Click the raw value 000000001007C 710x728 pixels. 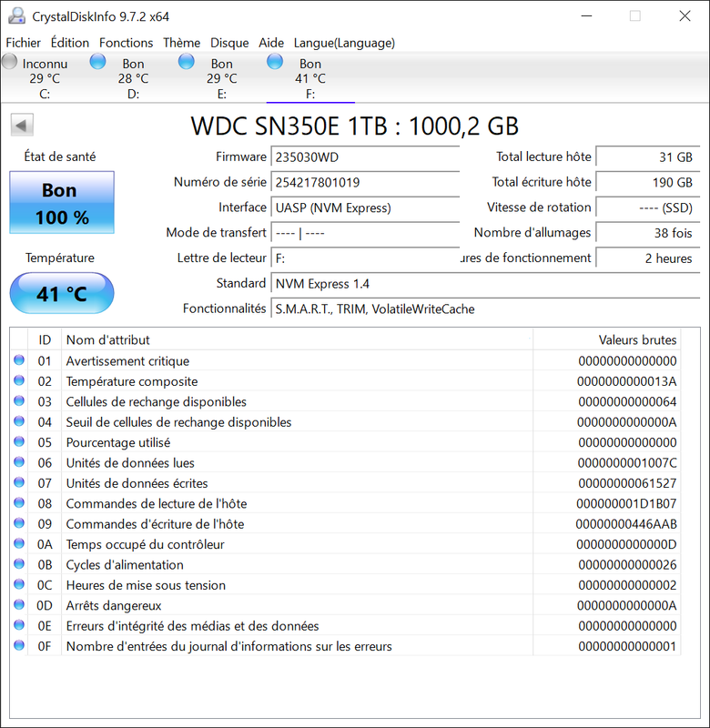[x=627, y=463]
